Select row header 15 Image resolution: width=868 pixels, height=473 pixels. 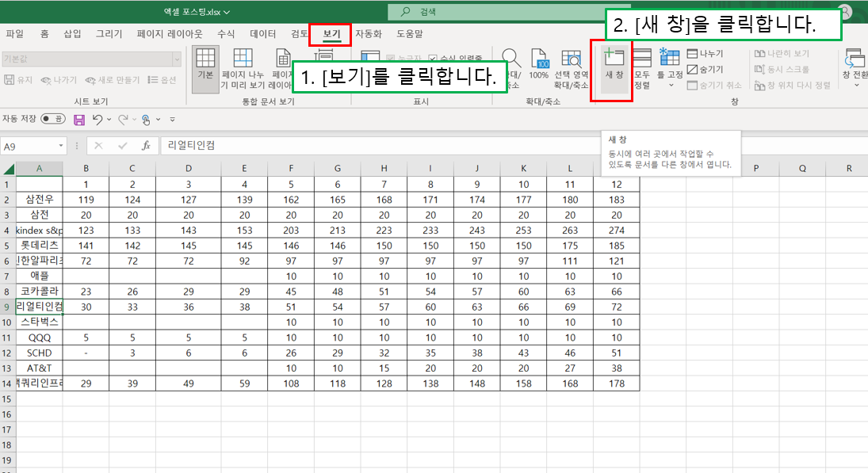pyautogui.click(x=7, y=399)
